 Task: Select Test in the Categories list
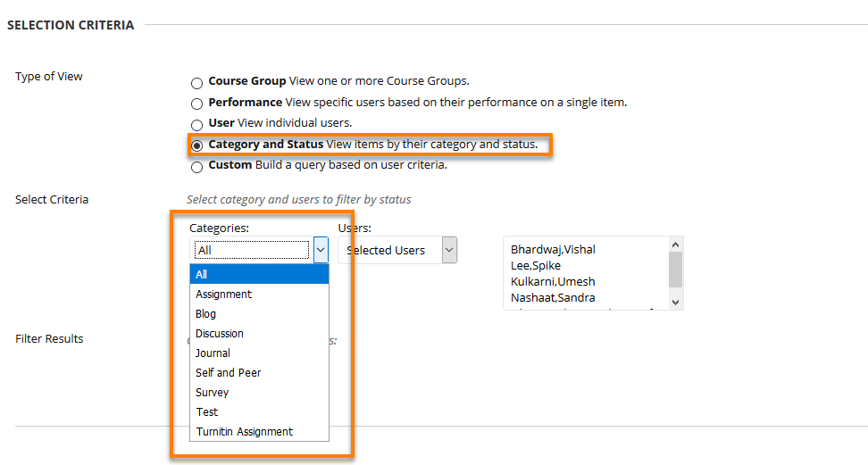(259, 411)
